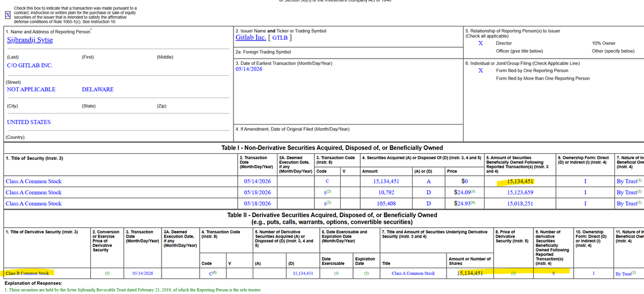Click the 05/14/2026 transaction date in Table I

[x=257, y=182]
